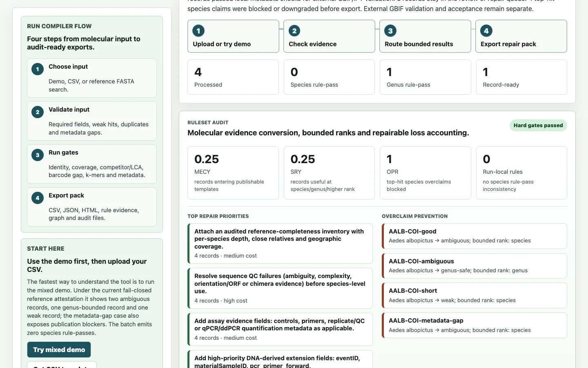Click "records entering publishable templates" text
Screen dimensions: 588x368
(229, 185)
